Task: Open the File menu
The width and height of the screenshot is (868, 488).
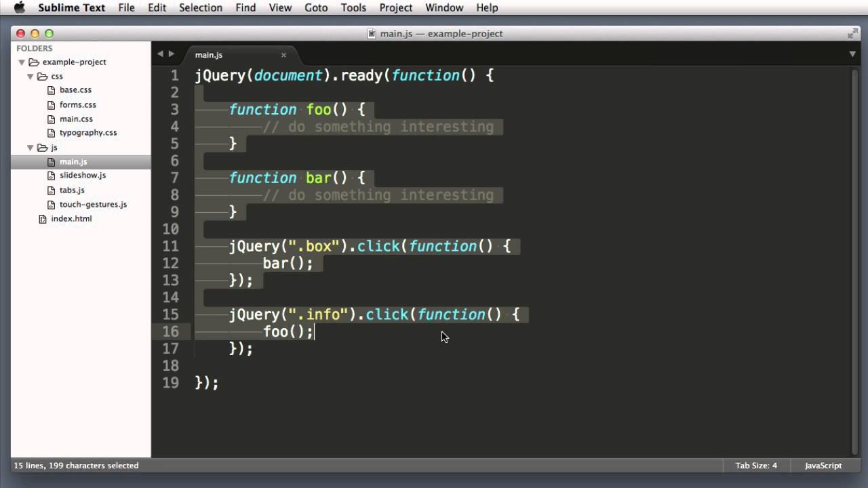Action: pyautogui.click(x=126, y=8)
